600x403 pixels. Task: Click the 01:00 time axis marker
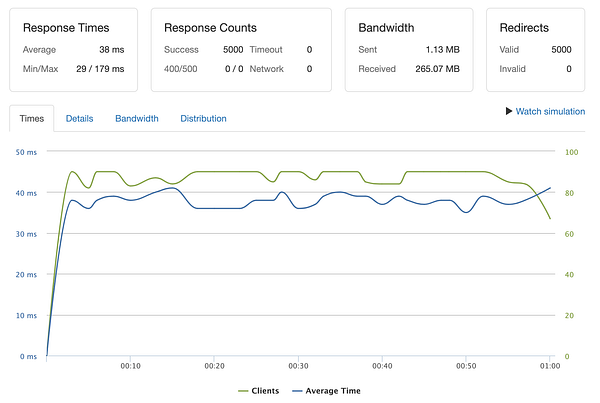click(548, 366)
